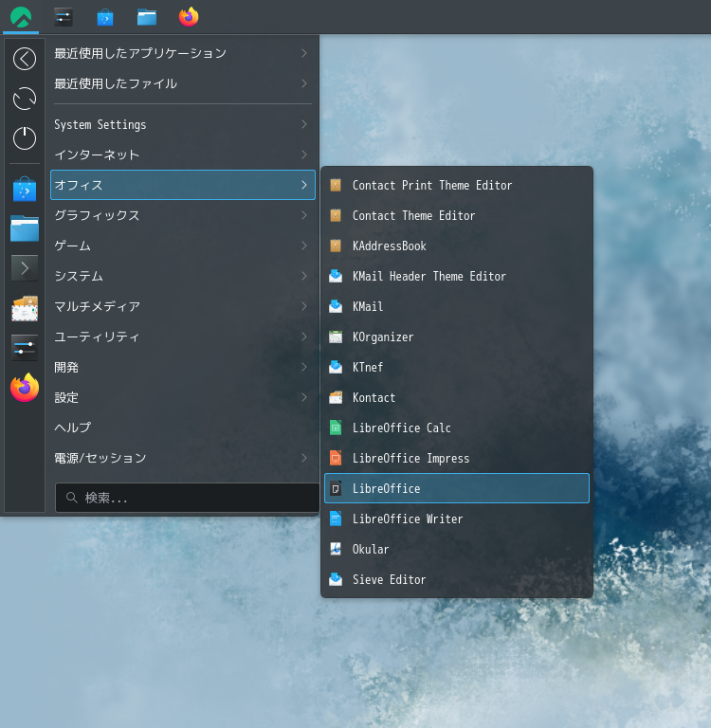Click the KTnef icon
711x728 pixels.
(336, 367)
